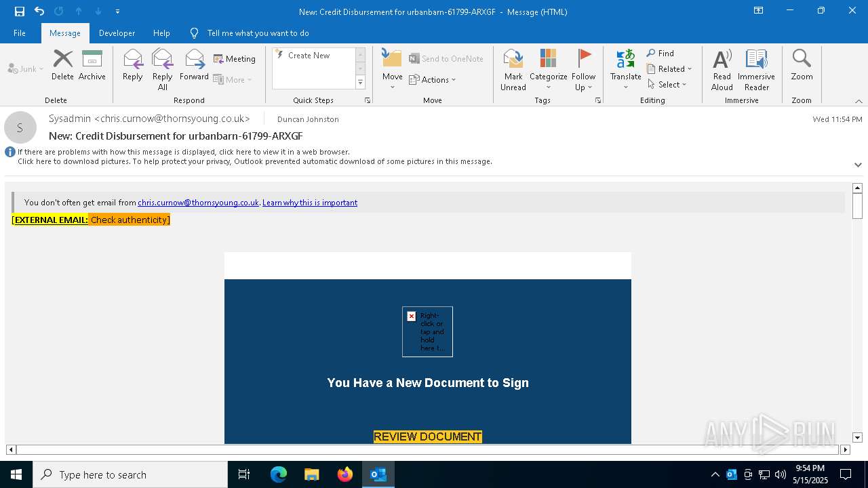Screen dimensions: 868x488
Task: Click recipient name Duncan Johnston
Action: click(x=308, y=119)
